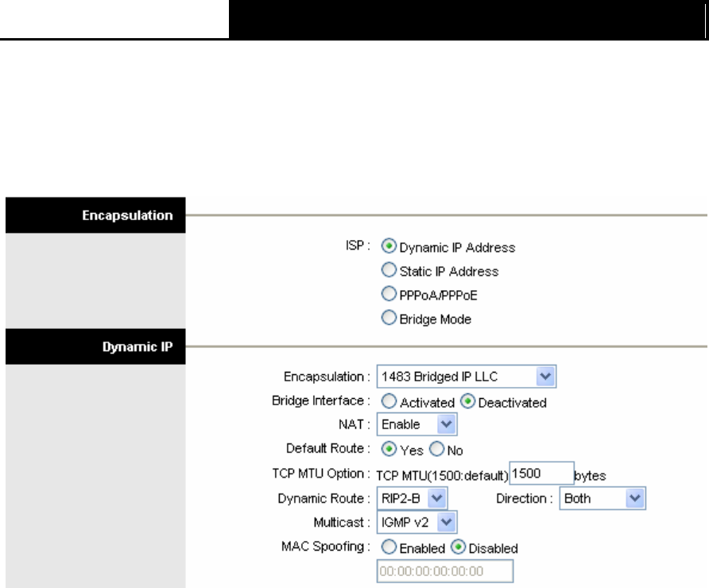Set Default Route to Yes
The image size is (709, 588).
click(x=389, y=449)
